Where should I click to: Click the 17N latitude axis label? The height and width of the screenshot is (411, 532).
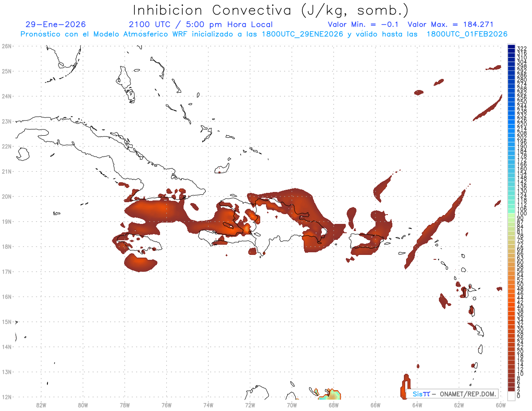(x=6, y=271)
